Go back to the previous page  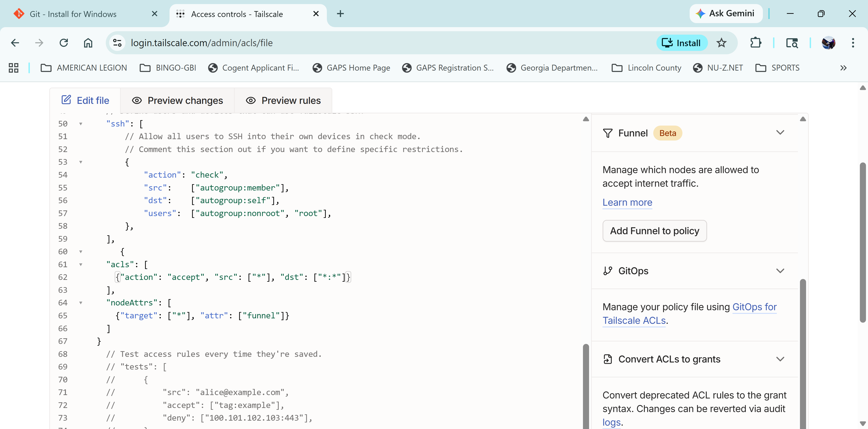15,43
